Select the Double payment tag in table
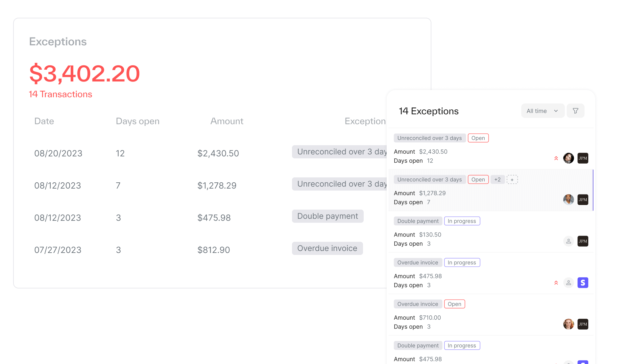630x364 pixels. tap(327, 216)
